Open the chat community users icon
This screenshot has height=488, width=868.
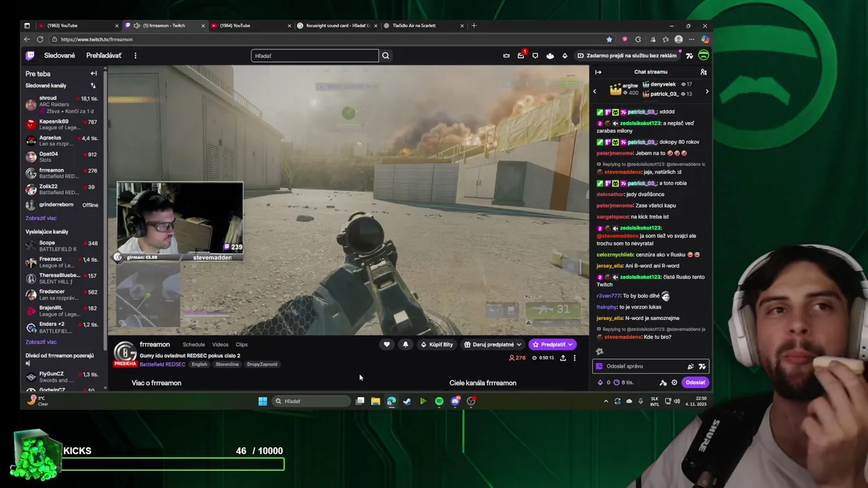click(703, 72)
